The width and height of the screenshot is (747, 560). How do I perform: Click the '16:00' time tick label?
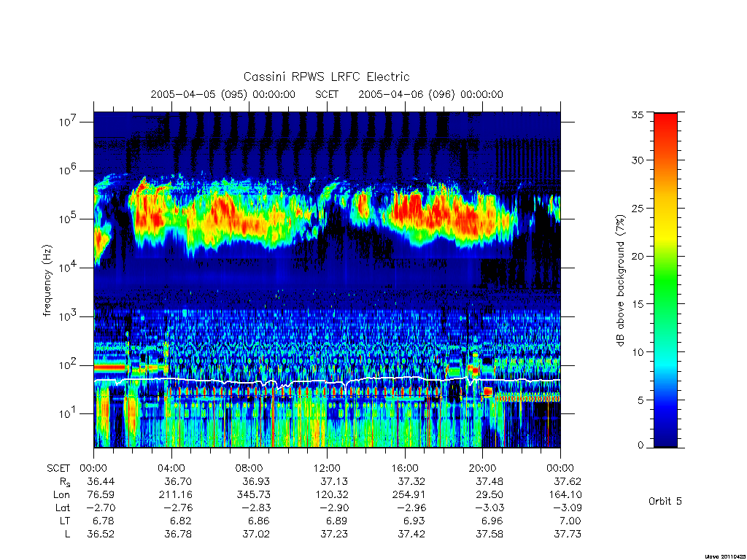click(x=405, y=468)
